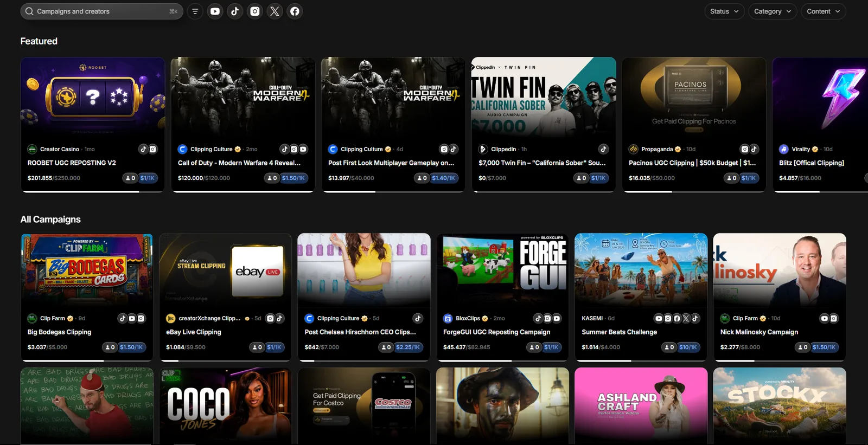Filter campaigns by YouTube platform

[x=215, y=11]
